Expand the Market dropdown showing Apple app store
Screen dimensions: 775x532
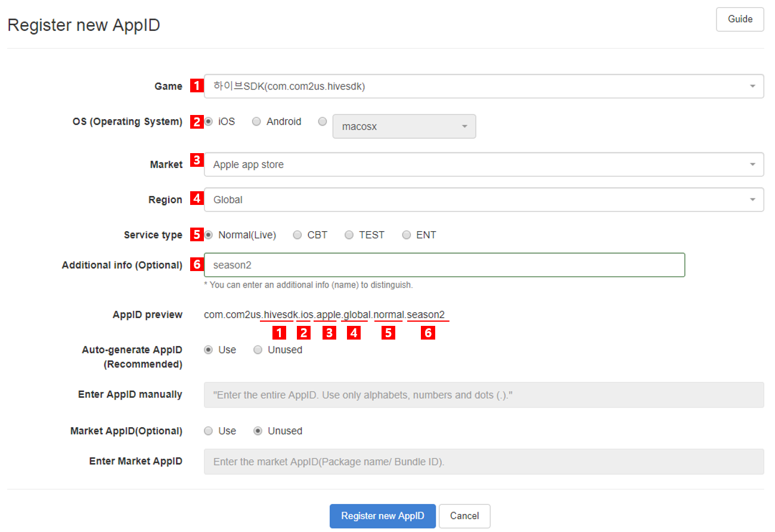tap(483, 164)
